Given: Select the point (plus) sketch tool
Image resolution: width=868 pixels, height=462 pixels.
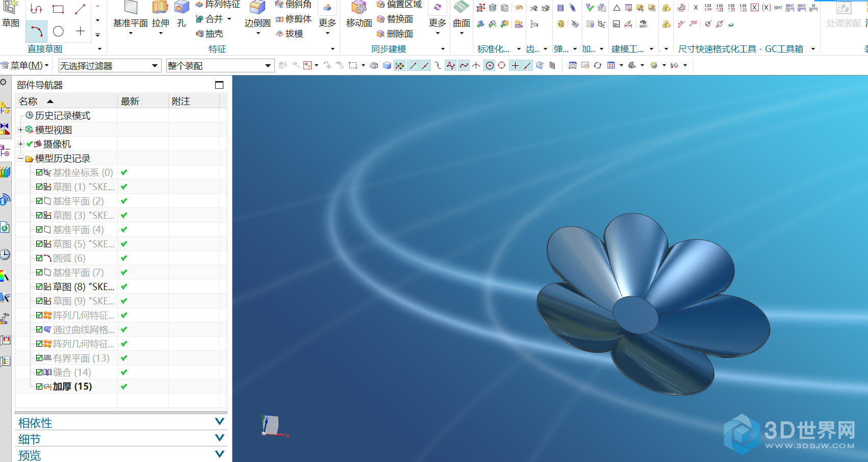Looking at the screenshot, I should point(81,31).
